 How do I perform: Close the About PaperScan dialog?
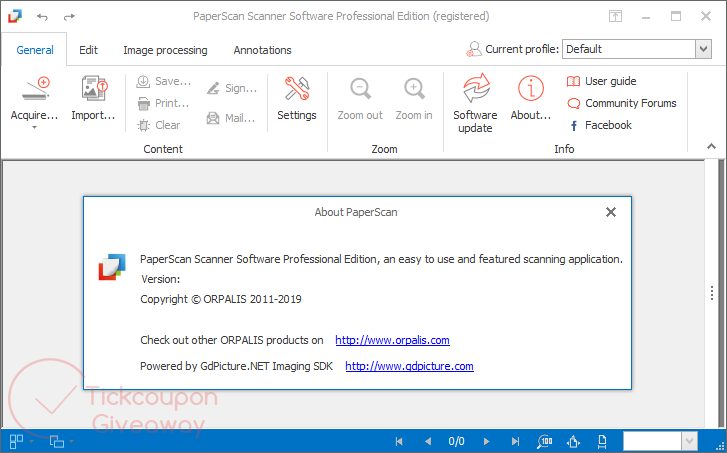click(x=611, y=212)
